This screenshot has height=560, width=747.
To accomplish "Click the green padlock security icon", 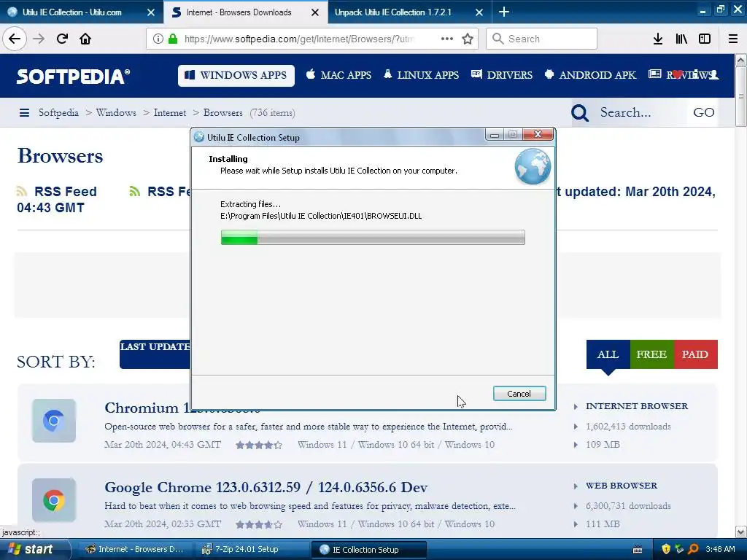I will click(173, 39).
